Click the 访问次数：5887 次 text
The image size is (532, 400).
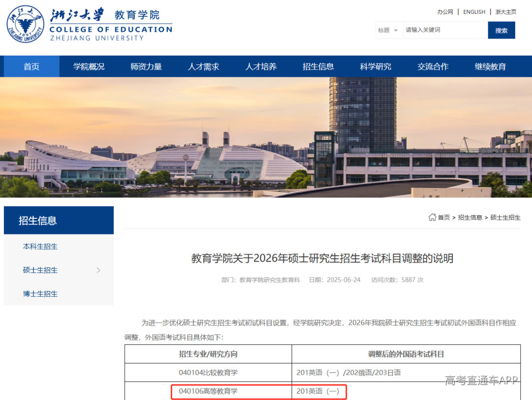coord(398,280)
